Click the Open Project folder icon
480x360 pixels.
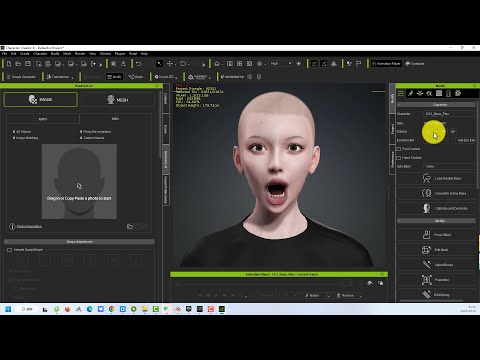pos(18,63)
